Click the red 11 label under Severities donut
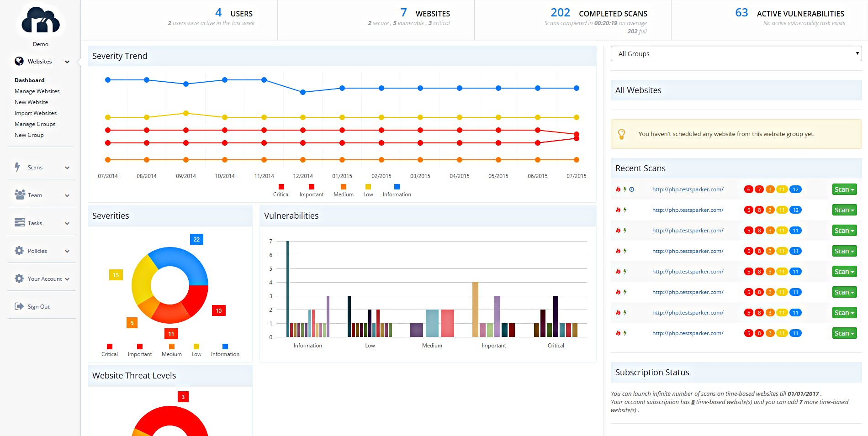The image size is (868, 436). point(171,334)
